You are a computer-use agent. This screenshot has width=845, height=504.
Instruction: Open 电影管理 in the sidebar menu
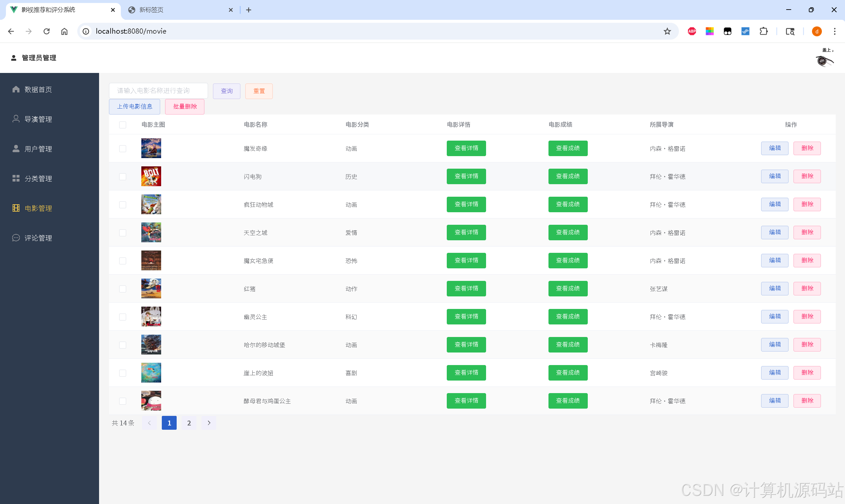click(38, 208)
